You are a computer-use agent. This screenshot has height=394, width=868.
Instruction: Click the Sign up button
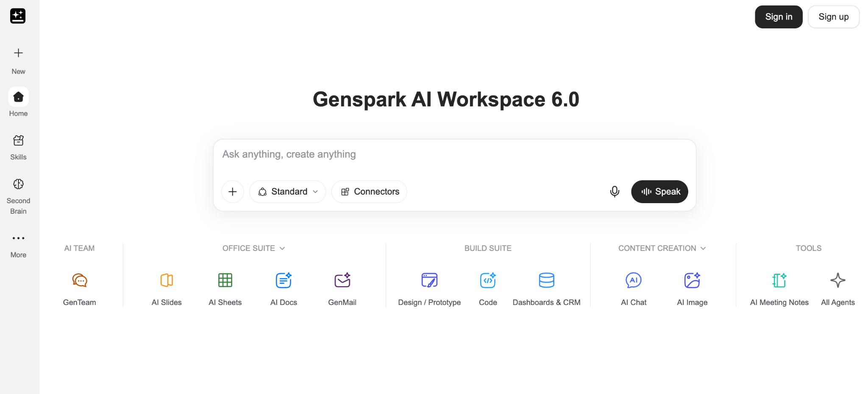tap(834, 17)
